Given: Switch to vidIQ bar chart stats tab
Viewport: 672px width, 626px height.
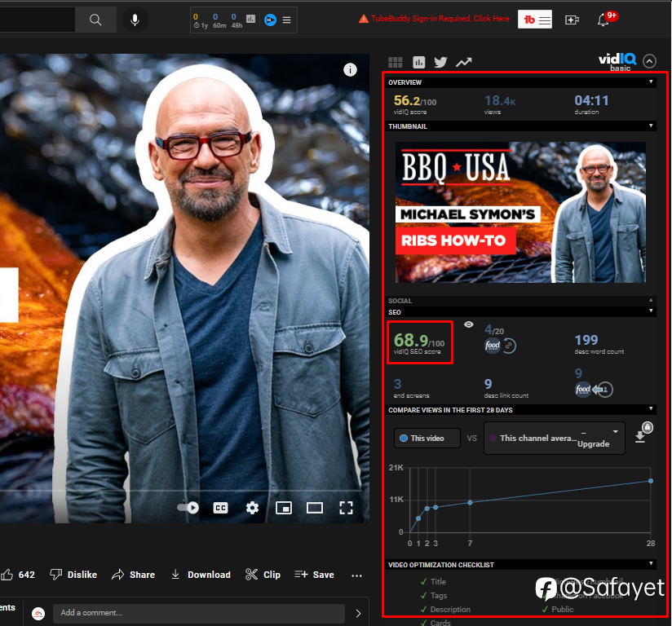Looking at the screenshot, I should [x=418, y=63].
